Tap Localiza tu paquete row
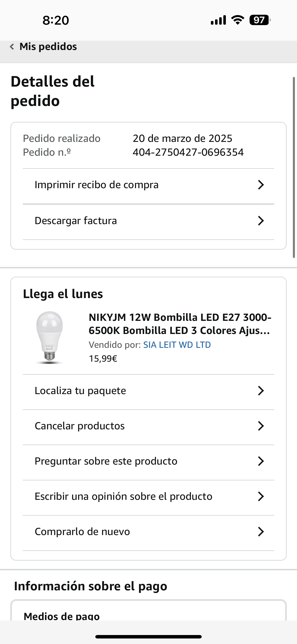Viewport: 297px width, 644px height. [80, 390]
